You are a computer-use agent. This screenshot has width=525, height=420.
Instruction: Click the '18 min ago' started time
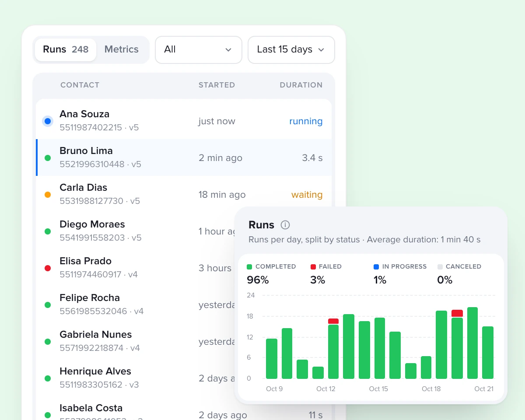click(222, 195)
